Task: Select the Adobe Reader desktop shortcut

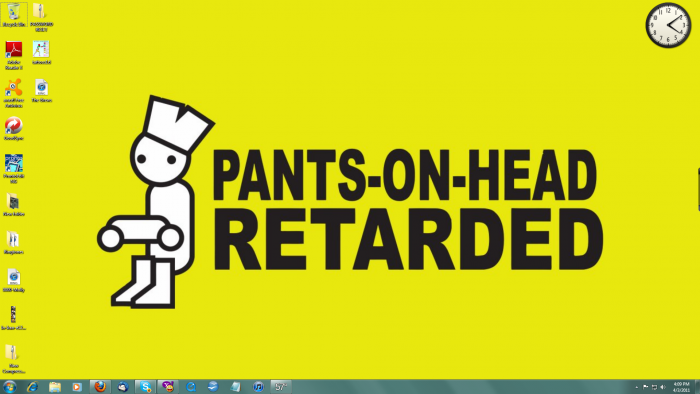Action: [13, 55]
